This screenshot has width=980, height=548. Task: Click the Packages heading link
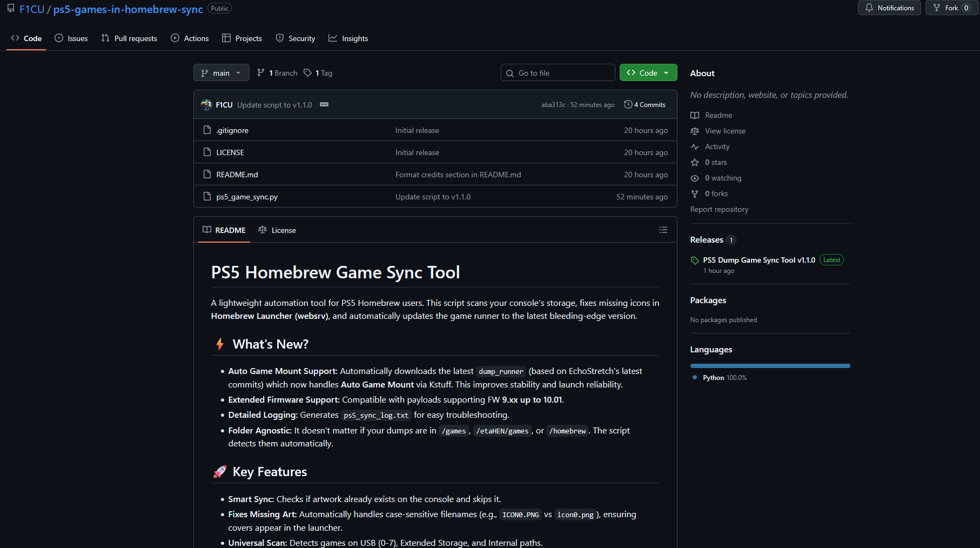pyautogui.click(x=708, y=300)
